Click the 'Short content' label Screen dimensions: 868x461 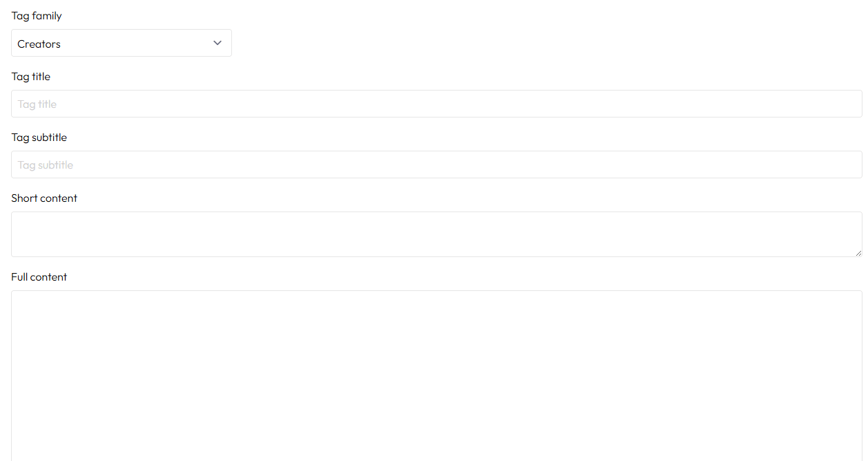tap(44, 198)
